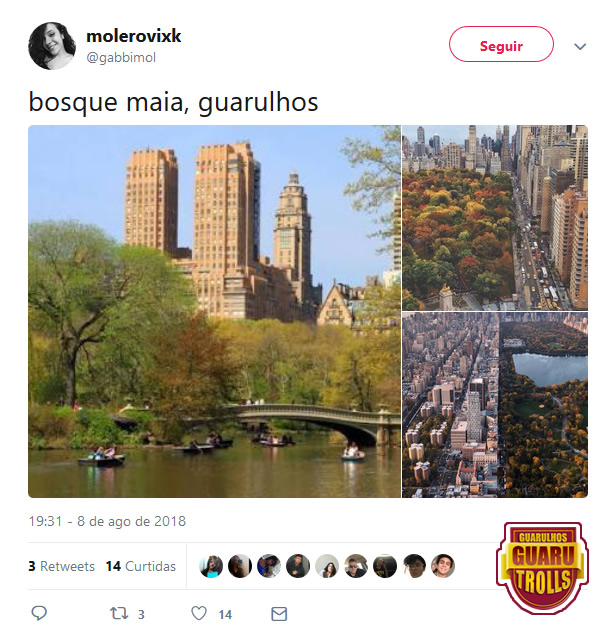615x632 pixels.
Task: Like the tweet with the heart icon
Action: point(199,613)
